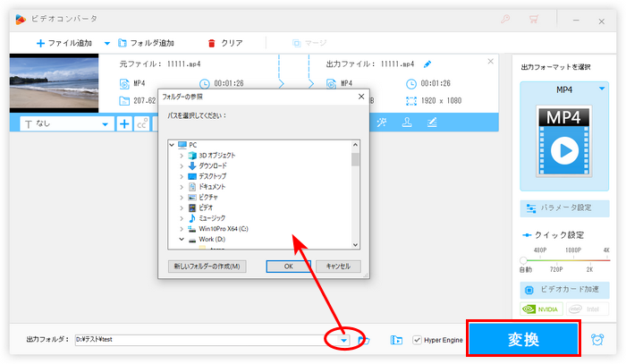Select デスクトップ in folder tree
The image size is (626, 364).
[213, 176]
